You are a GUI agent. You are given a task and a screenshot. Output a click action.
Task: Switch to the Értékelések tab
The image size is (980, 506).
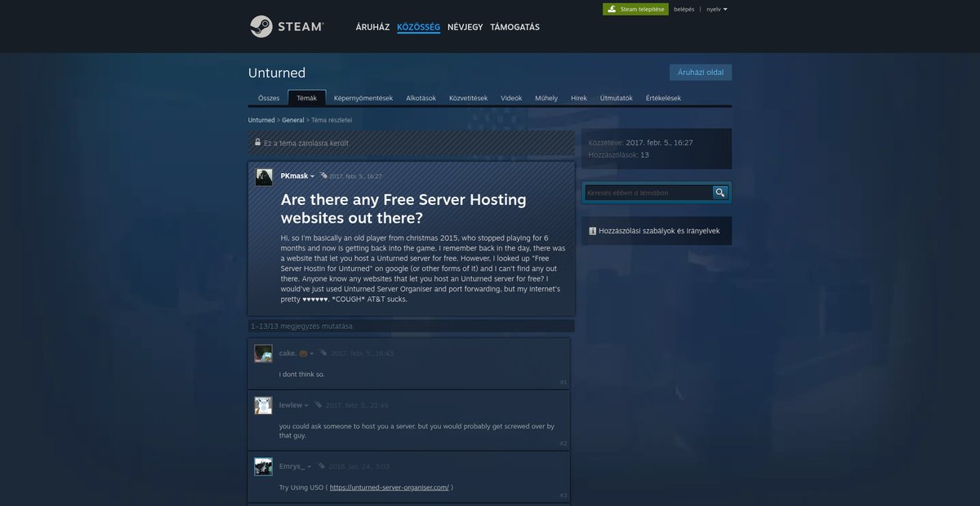(x=663, y=98)
